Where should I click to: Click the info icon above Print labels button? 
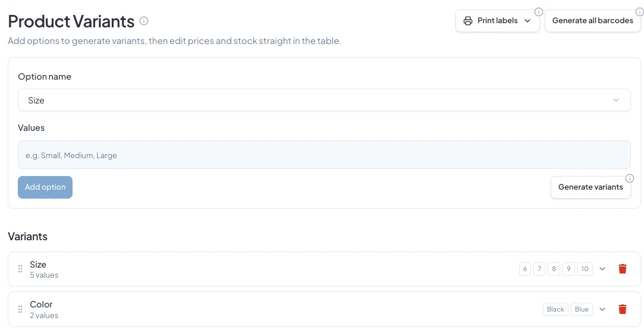(538, 12)
